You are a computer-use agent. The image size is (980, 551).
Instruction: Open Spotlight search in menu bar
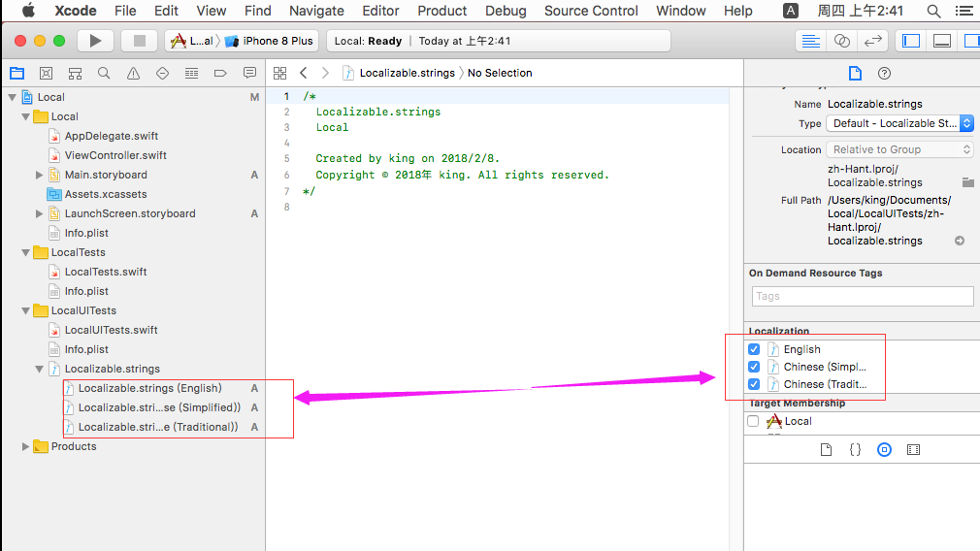coord(933,11)
